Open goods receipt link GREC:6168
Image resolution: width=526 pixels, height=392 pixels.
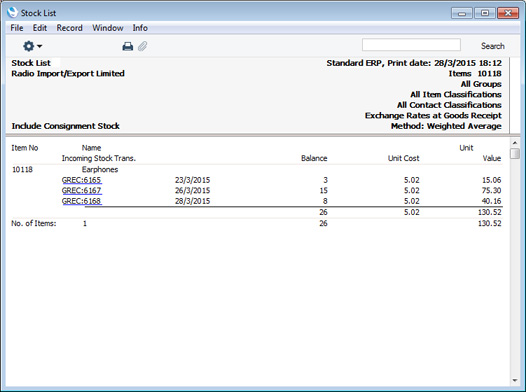tap(82, 201)
